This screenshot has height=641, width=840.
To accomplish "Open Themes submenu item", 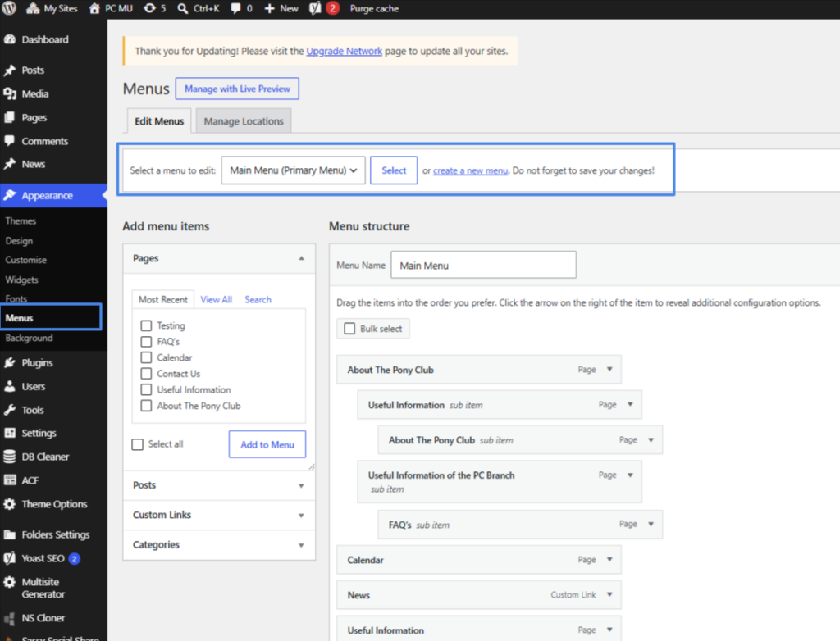I will click(21, 220).
